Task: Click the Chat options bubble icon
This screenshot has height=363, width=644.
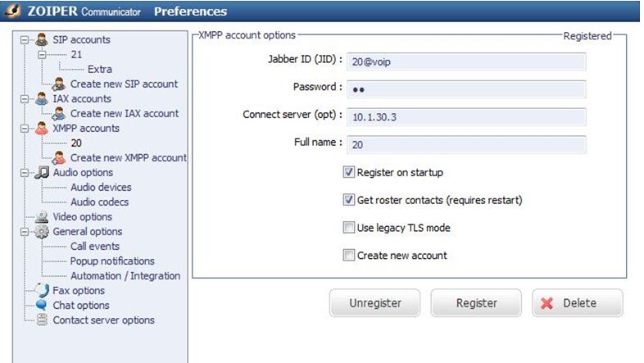Action: point(42,306)
